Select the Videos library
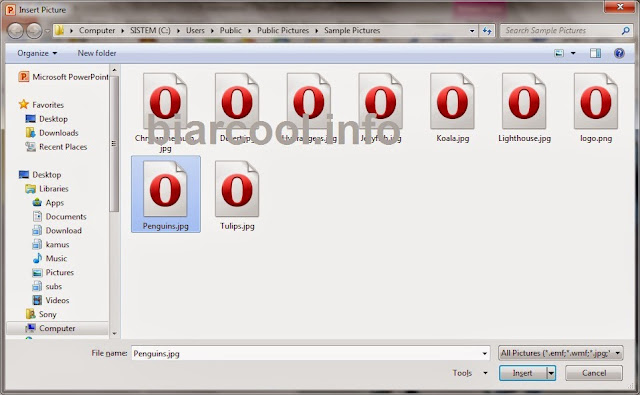The width and height of the screenshot is (640, 395). [x=51, y=300]
